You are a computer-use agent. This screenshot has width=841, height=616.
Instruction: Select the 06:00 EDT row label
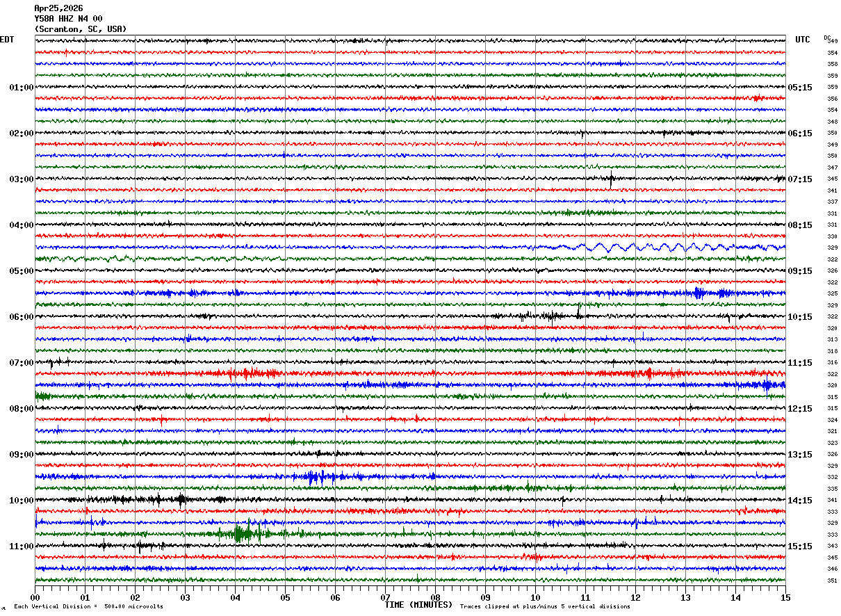[x=22, y=317]
